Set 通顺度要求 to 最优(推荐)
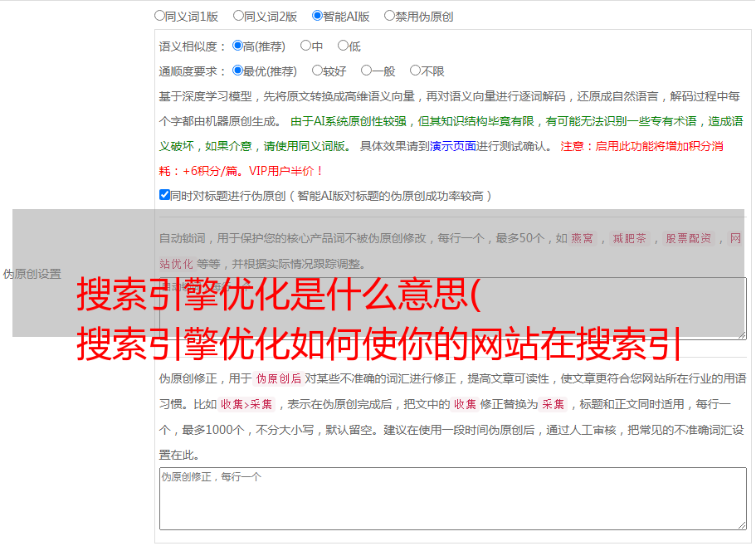The height and width of the screenshot is (546, 756). (x=237, y=71)
